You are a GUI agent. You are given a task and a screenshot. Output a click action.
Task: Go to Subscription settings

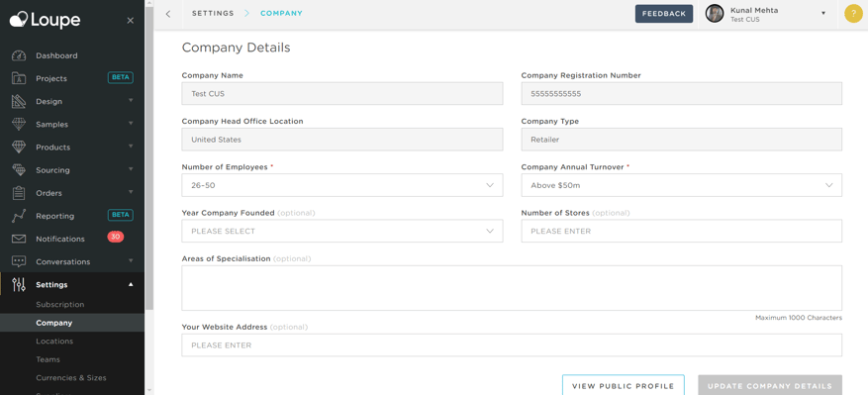point(60,305)
